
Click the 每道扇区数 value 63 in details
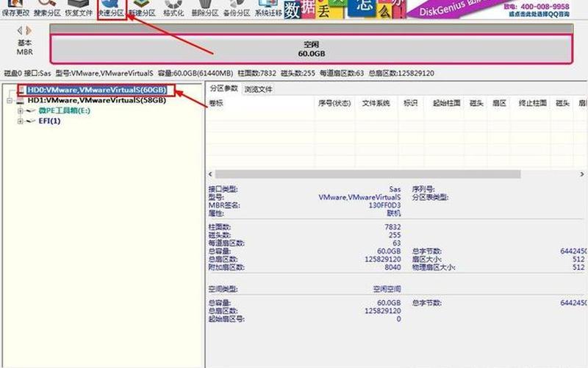coord(397,243)
